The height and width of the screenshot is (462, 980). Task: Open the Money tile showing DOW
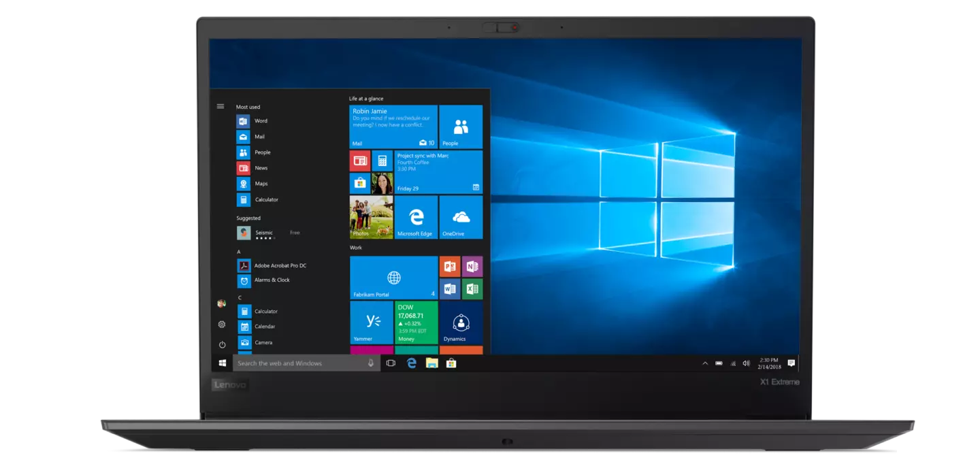[416, 323]
